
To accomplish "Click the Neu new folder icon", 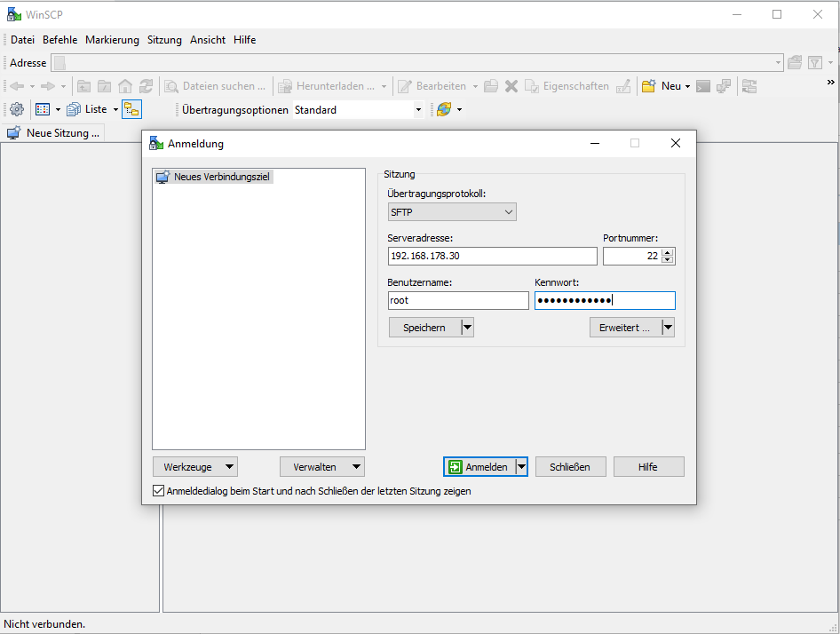I will 649,86.
